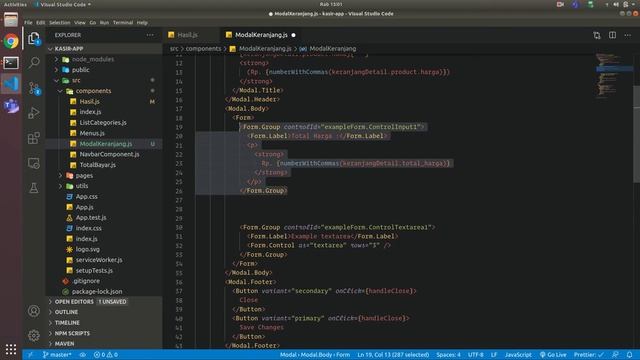The height and width of the screenshot is (360, 640).
Task: Open the File menu
Action: pos(28,23)
